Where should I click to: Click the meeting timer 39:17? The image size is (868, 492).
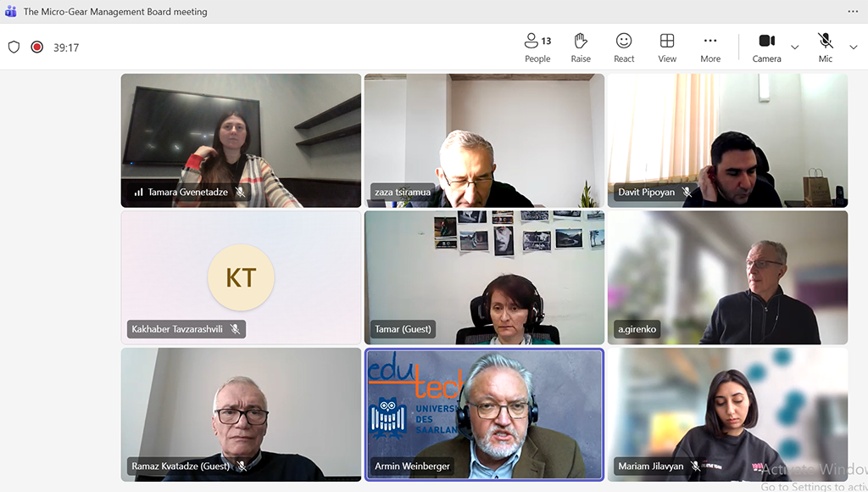click(66, 48)
